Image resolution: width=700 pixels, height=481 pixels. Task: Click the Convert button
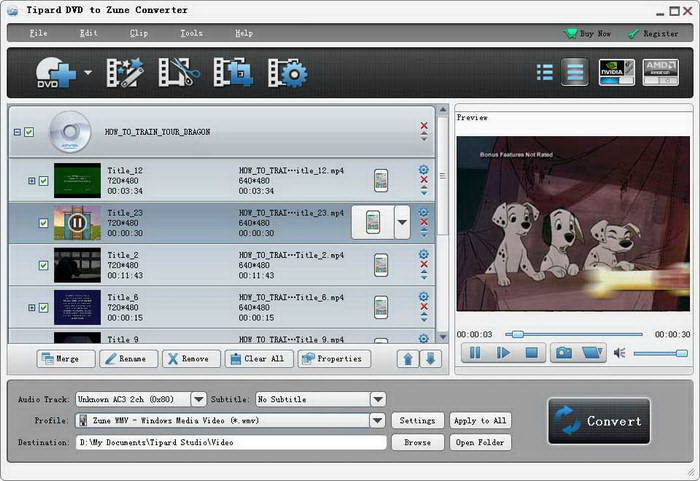click(599, 421)
